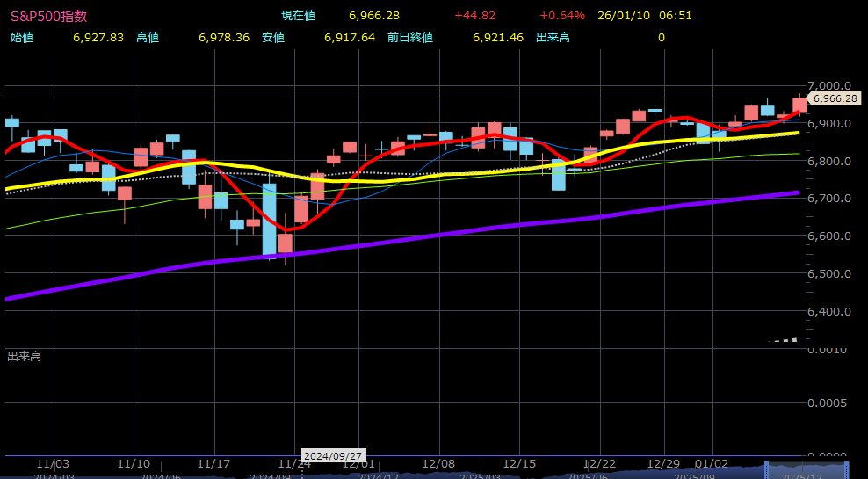The width and height of the screenshot is (868, 479).
Task: Click the 前日終値 value 6,921.46
Action: (x=497, y=38)
